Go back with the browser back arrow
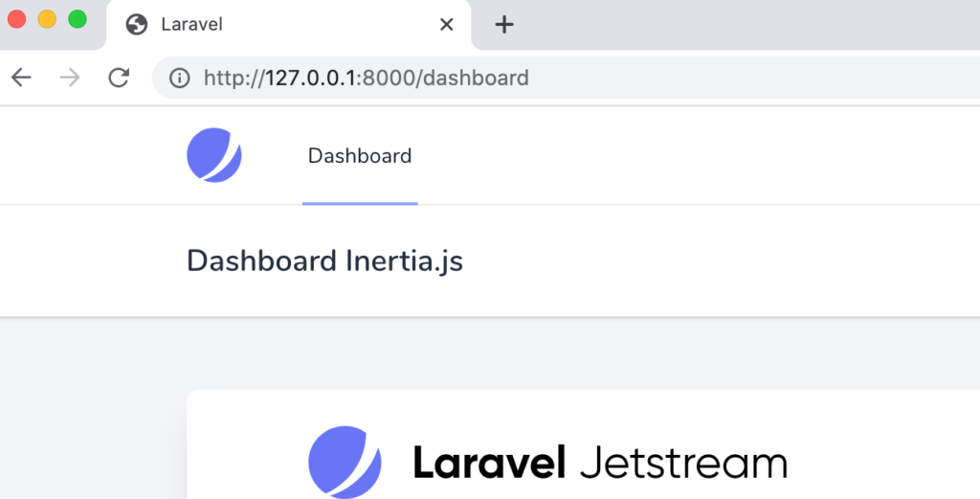Screen dimensions: 980x499 pyautogui.click(x=21, y=78)
